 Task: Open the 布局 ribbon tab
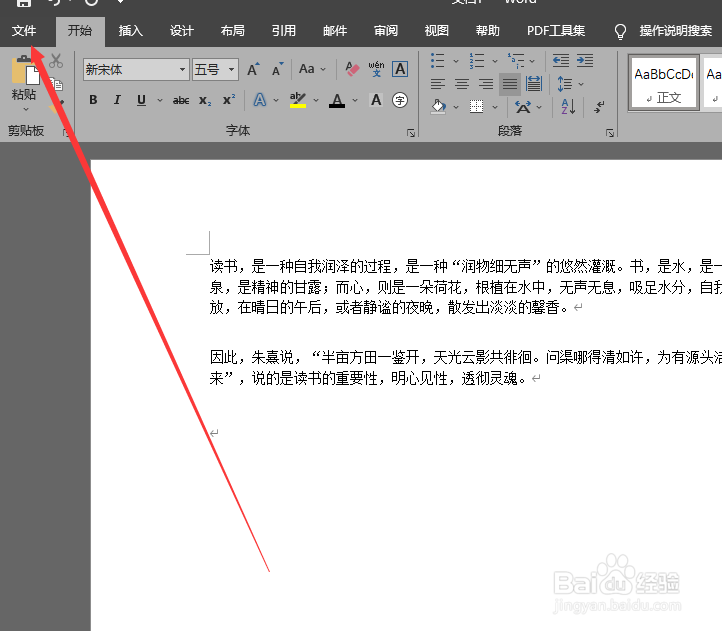pyautogui.click(x=233, y=31)
